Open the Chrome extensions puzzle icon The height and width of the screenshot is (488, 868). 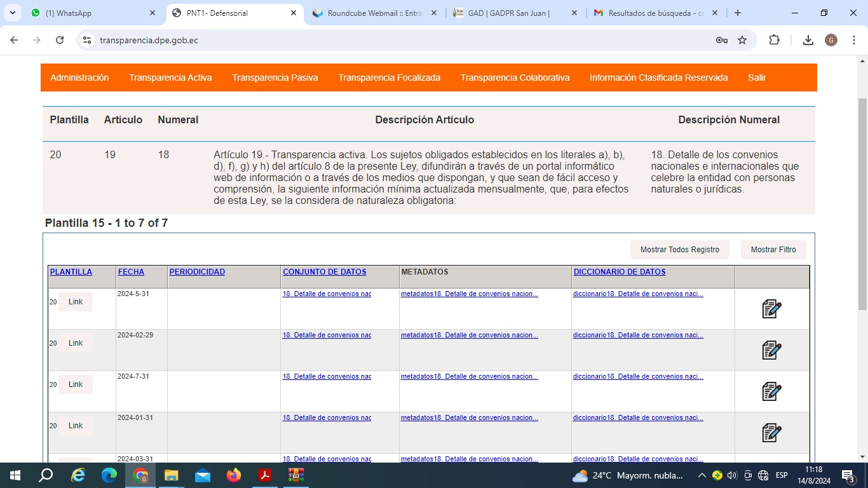[774, 40]
